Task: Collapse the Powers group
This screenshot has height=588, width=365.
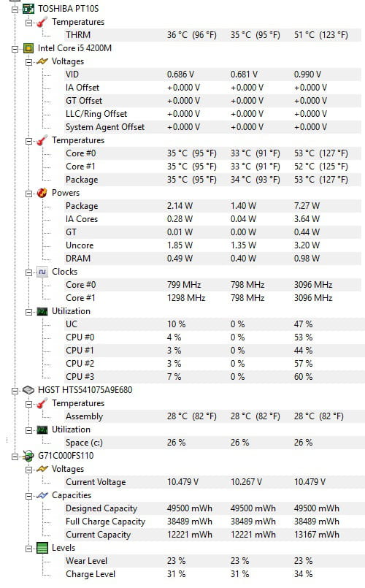Action: [x=29, y=194]
